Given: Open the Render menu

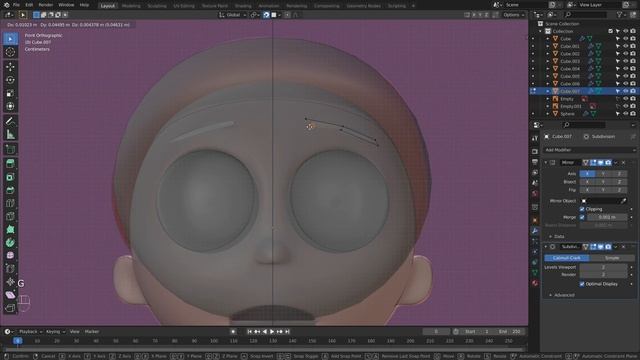Looking at the screenshot, I should point(46,5).
